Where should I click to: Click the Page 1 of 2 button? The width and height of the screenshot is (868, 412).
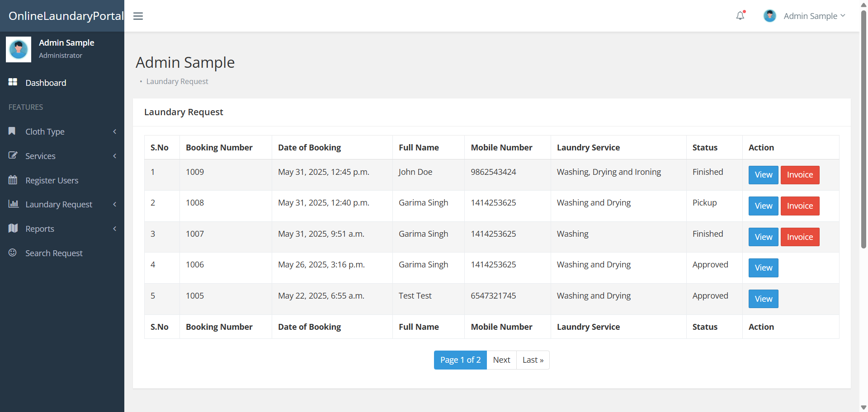point(460,360)
